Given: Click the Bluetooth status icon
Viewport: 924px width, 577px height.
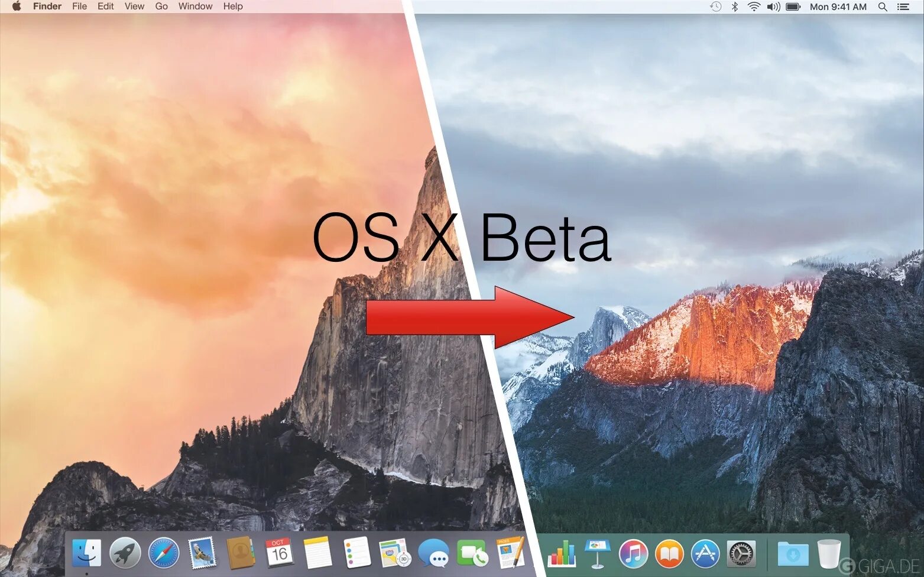Looking at the screenshot, I should pos(735,7).
